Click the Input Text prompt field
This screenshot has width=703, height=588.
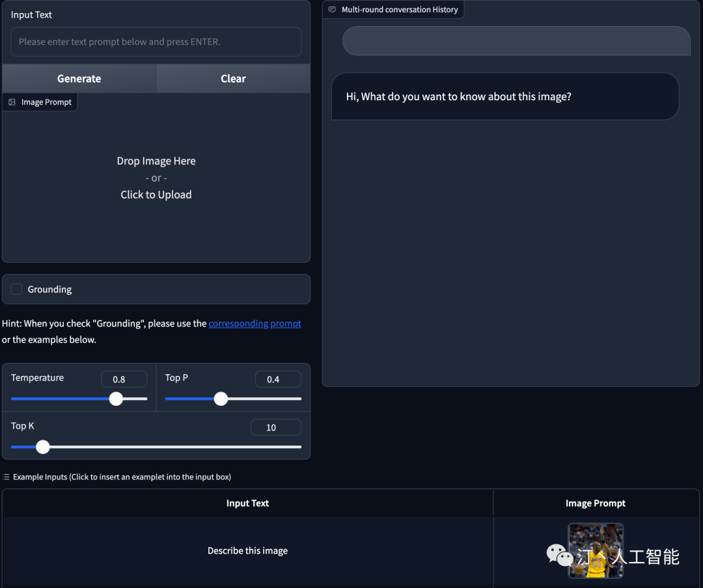click(x=156, y=42)
